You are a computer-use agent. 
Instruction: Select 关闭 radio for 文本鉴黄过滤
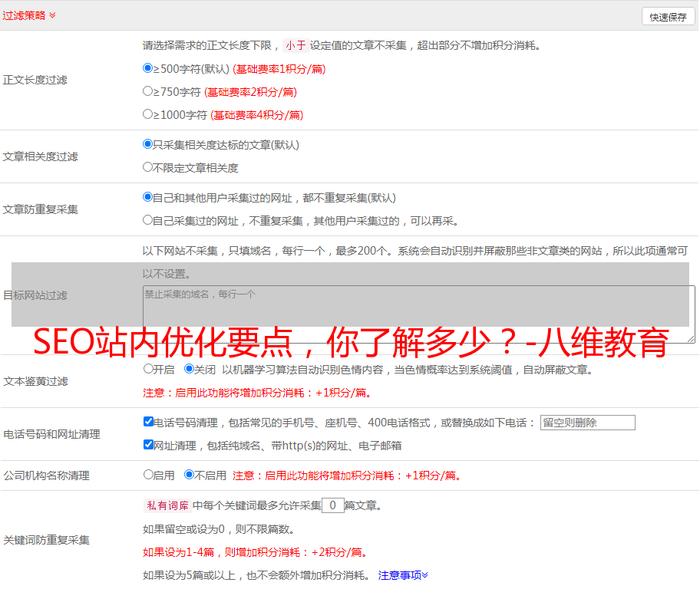190,369
